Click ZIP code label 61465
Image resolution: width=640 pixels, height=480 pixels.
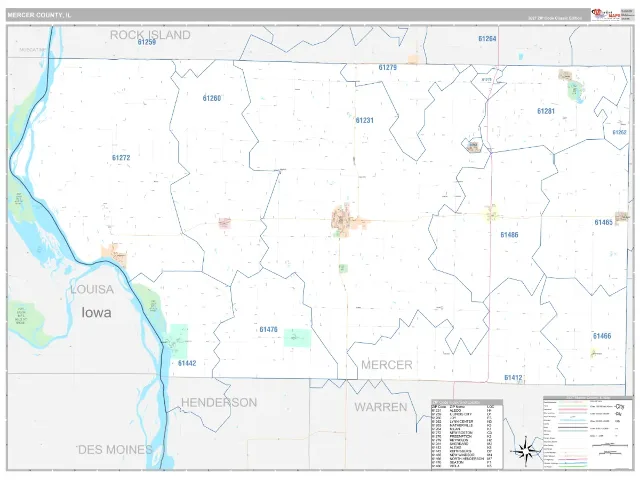click(x=604, y=222)
